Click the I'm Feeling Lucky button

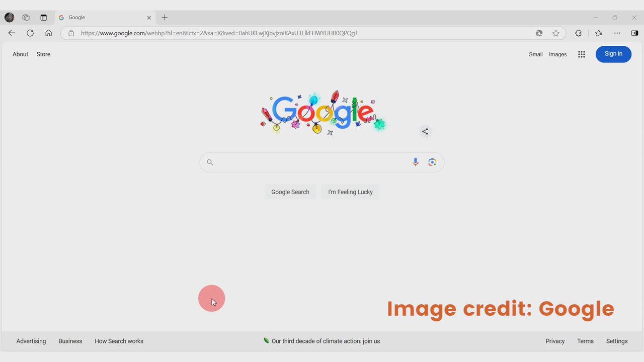point(350,192)
